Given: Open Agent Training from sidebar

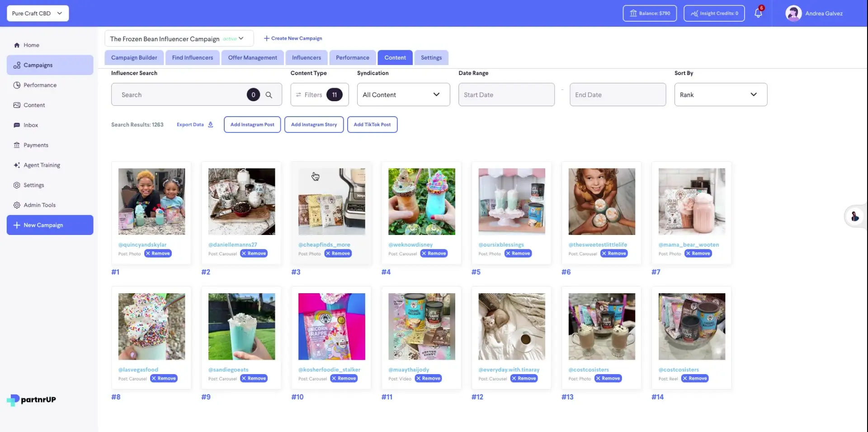Looking at the screenshot, I should point(42,165).
